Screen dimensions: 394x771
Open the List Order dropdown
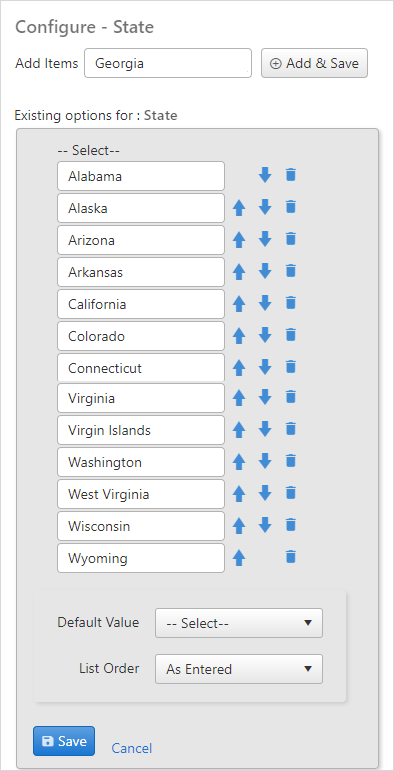tap(239, 669)
